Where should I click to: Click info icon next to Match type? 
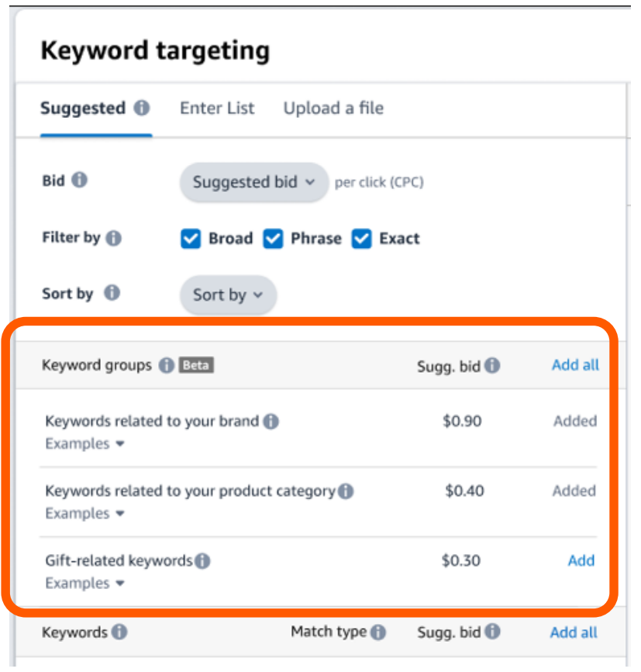click(x=378, y=632)
